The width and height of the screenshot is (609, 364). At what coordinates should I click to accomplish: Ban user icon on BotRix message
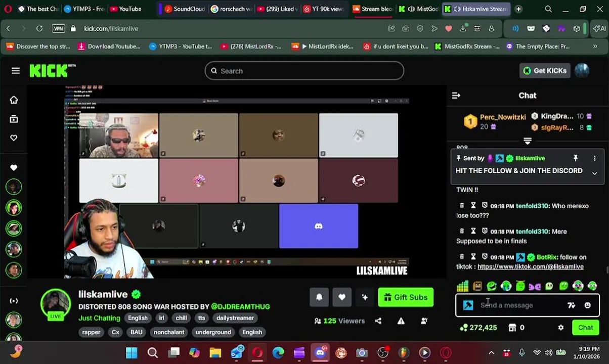[485, 257]
